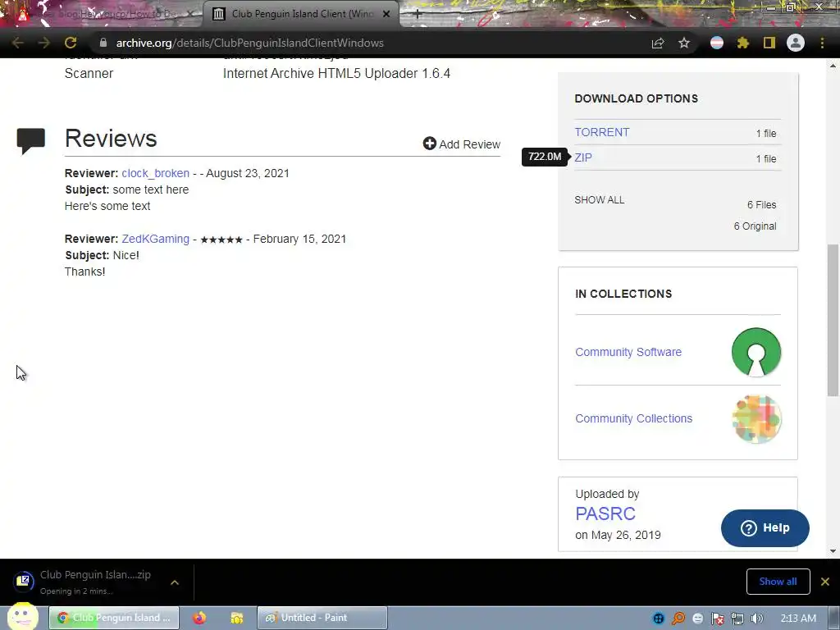840x630 pixels.
Task: Click the blue globe tray icon
Action: (659, 619)
